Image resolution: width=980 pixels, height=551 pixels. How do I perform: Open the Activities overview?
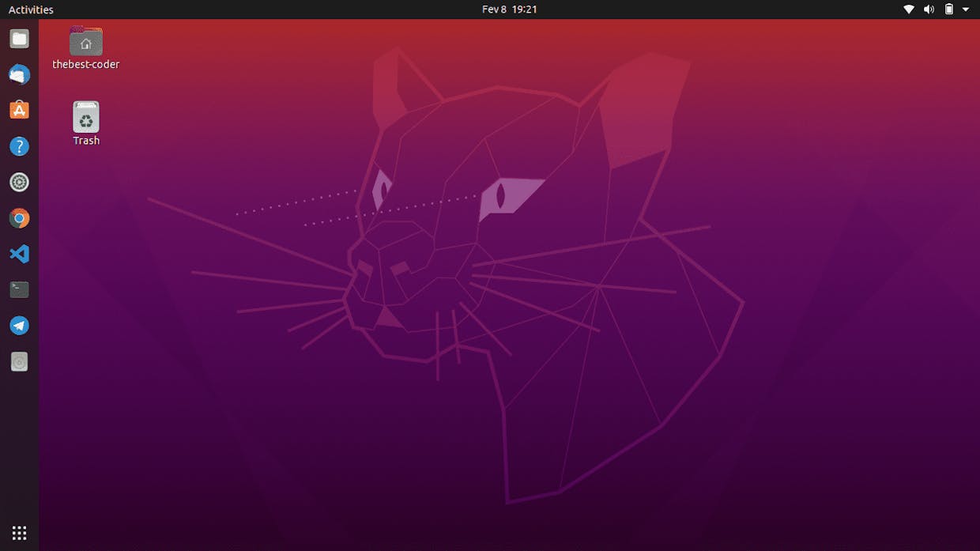pos(31,9)
